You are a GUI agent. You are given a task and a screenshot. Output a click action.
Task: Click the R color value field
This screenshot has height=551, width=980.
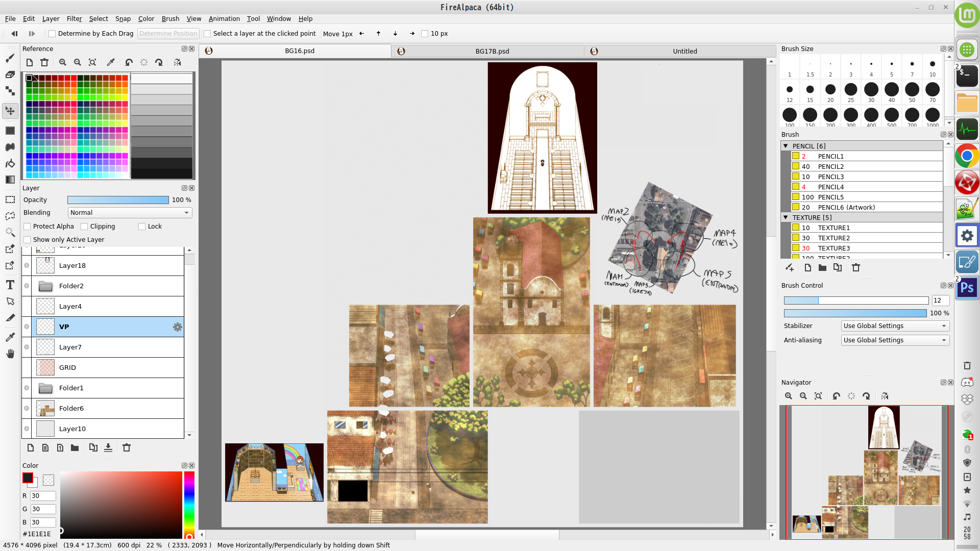(43, 496)
